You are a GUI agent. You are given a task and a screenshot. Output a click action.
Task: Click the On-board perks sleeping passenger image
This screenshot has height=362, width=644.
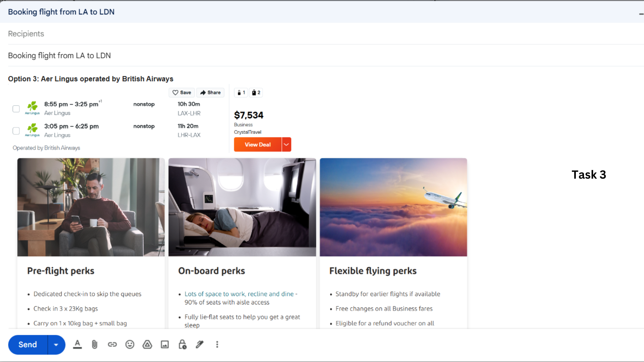pos(242,207)
